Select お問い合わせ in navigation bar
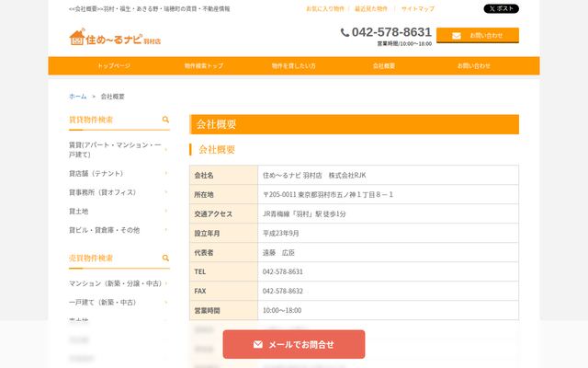The image size is (588, 368). [474, 65]
